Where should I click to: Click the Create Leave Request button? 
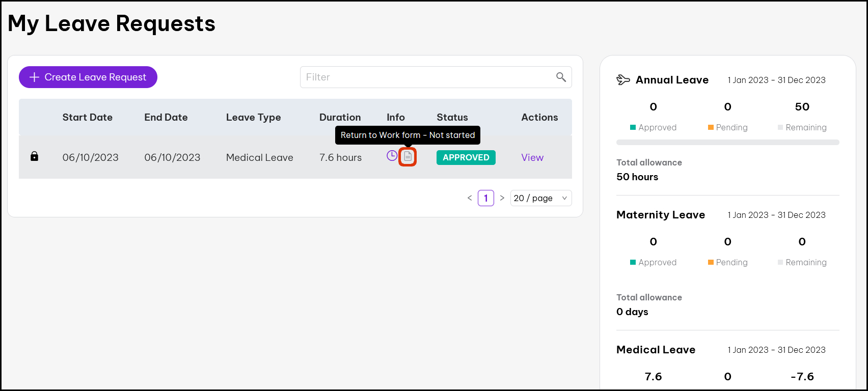click(88, 77)
